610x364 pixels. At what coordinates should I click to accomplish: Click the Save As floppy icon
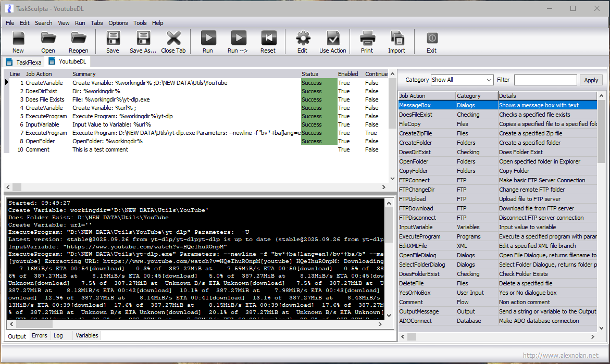coord(143,39)
